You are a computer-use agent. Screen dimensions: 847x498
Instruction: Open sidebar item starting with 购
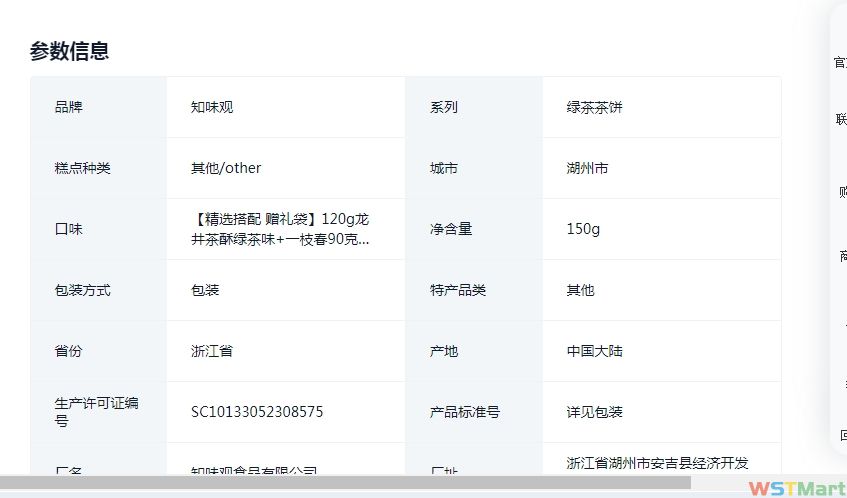coord(842,192)
